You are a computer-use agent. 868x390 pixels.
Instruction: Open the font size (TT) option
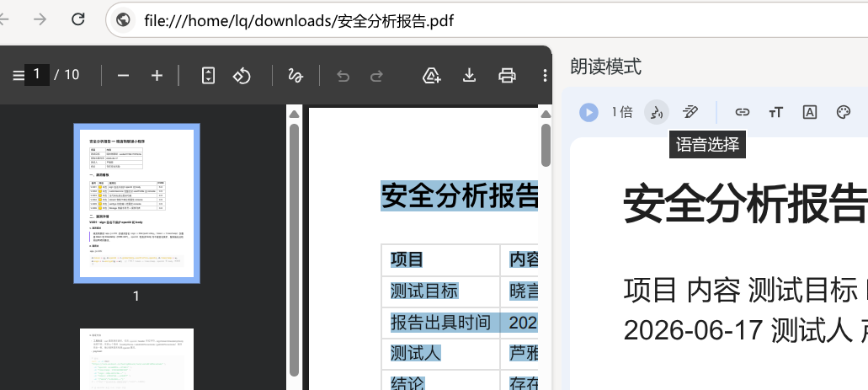(x=775, y=113)
